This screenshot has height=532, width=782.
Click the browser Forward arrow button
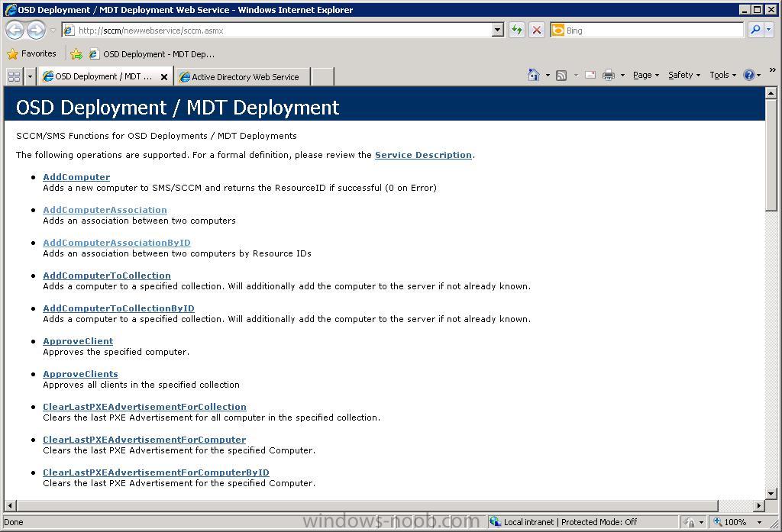click(x=36, y=31)
